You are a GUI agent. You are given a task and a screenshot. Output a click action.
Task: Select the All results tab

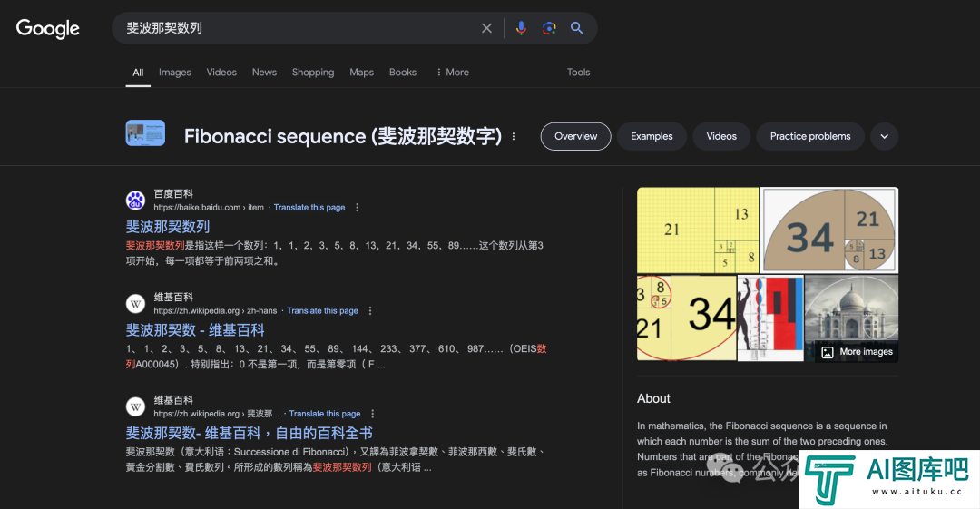point(138,73)
